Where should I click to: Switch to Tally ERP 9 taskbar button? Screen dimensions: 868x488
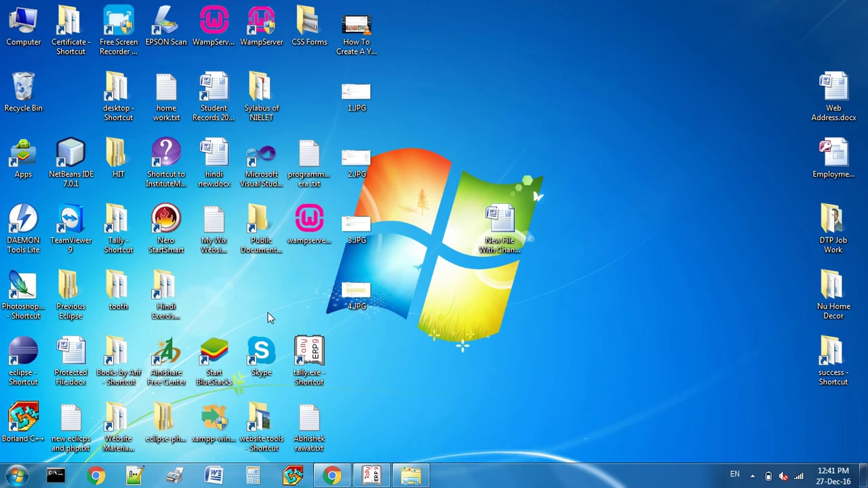tap(371, 476)
